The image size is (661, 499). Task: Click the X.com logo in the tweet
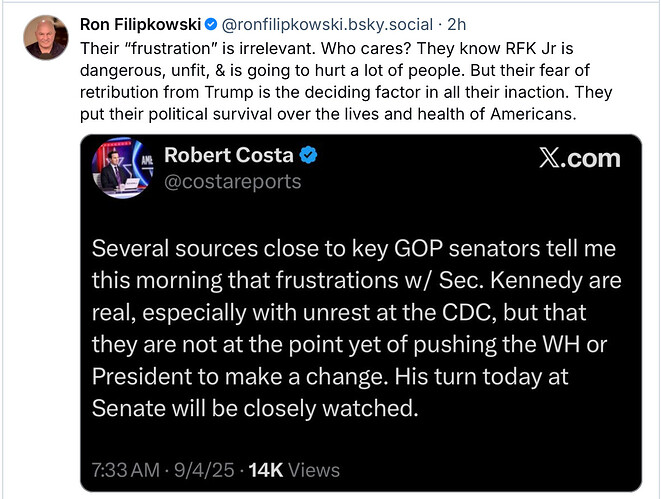click(x=580, y=158)
